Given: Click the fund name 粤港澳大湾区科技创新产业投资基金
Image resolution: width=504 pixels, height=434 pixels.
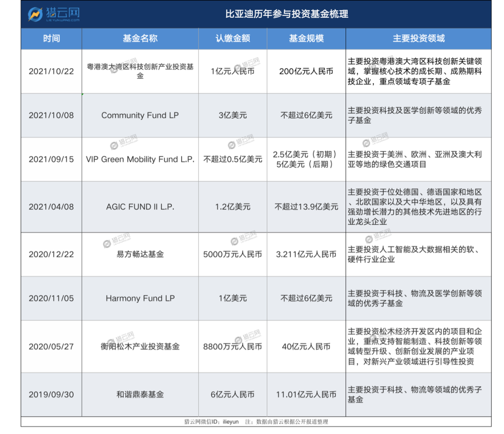Looking at the screenshot, I should coord(140,71).
